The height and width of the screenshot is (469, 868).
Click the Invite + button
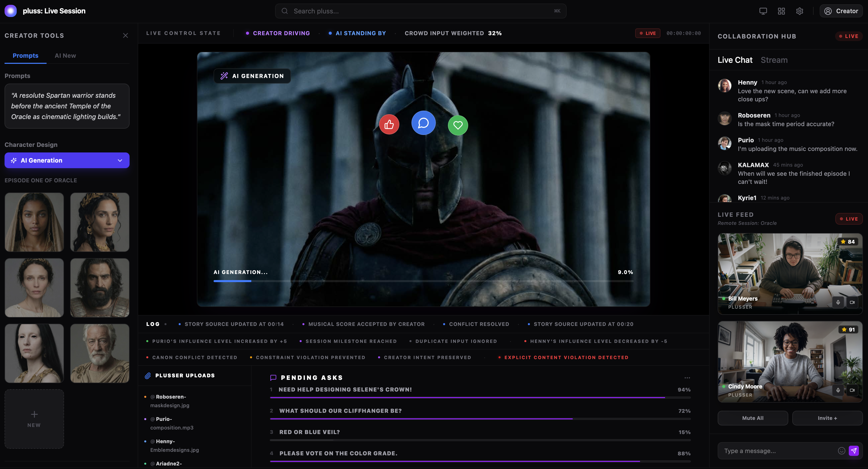click(x=827, y=418)
